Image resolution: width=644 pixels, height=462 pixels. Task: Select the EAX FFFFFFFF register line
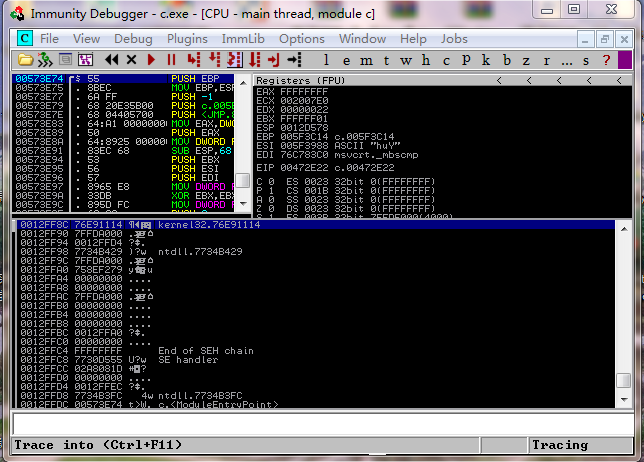pyautogui.click(x=292, y=92)
